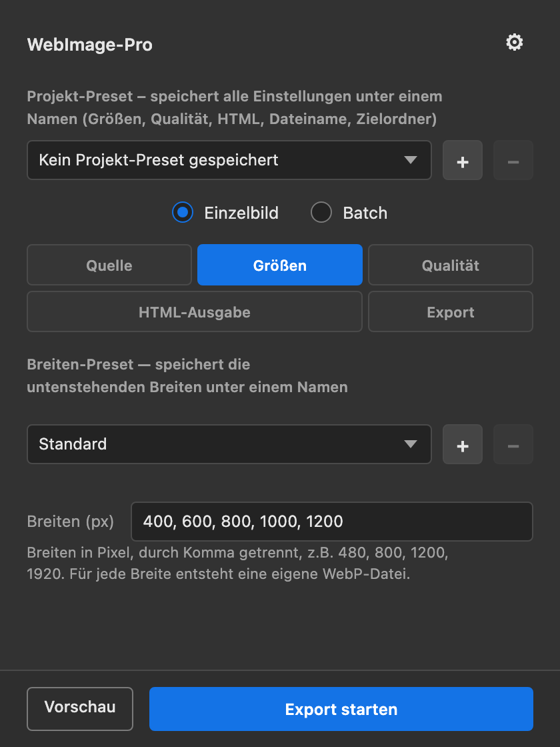Click the Projekt-Preset description text

point(235,107)
